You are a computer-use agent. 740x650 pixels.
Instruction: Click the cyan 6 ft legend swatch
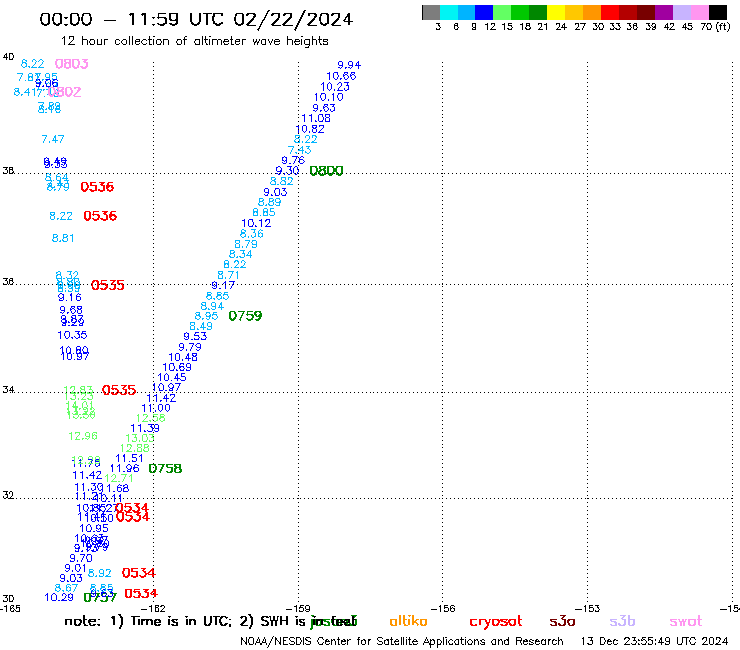449,12
